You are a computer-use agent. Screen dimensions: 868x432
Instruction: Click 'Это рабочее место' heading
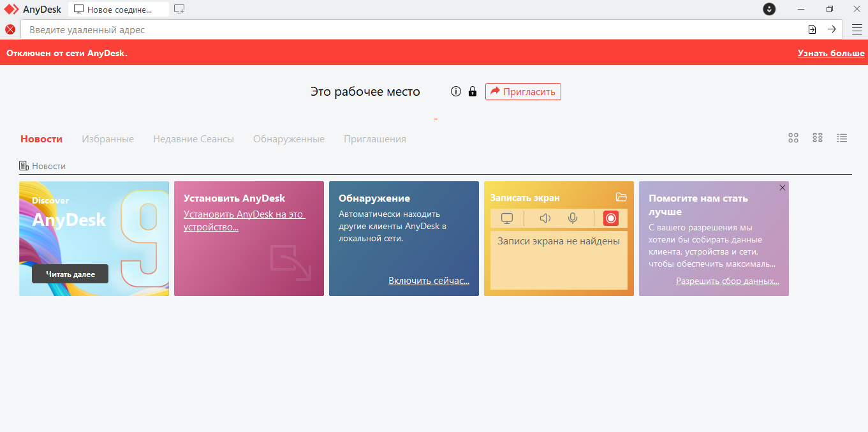click(x=365, y=91)
